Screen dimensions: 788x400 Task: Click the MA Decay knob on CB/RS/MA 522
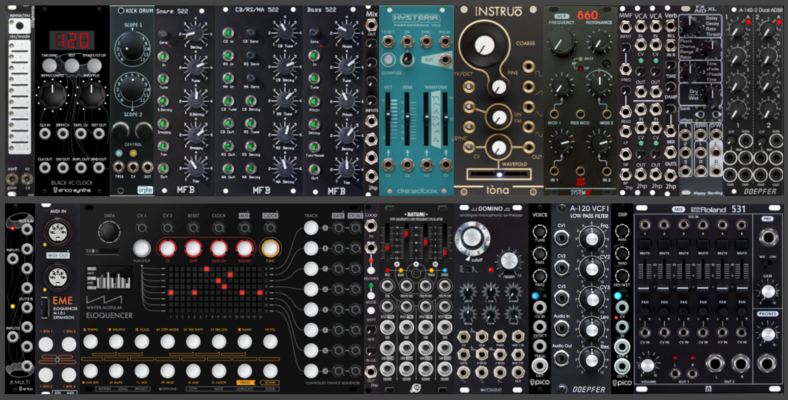point(285,167)
